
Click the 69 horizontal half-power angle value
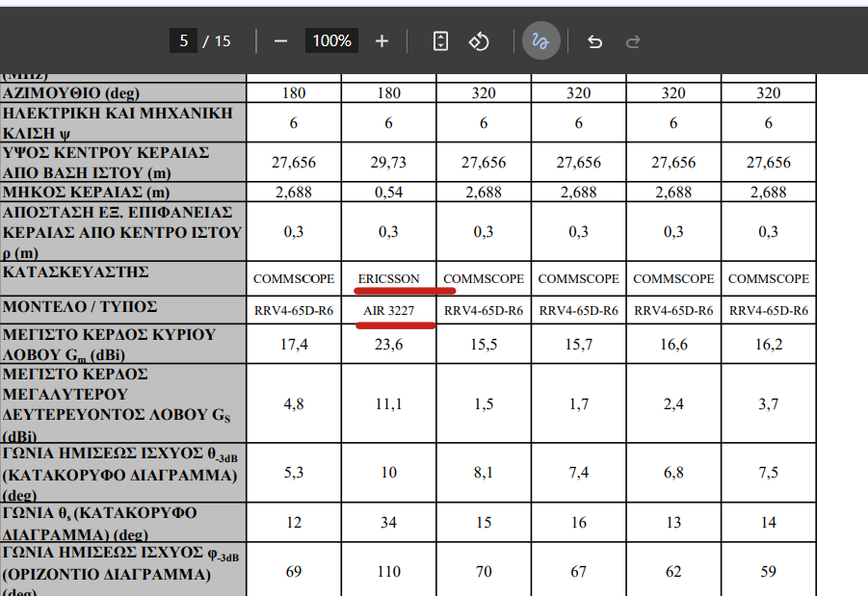point(294,571)
